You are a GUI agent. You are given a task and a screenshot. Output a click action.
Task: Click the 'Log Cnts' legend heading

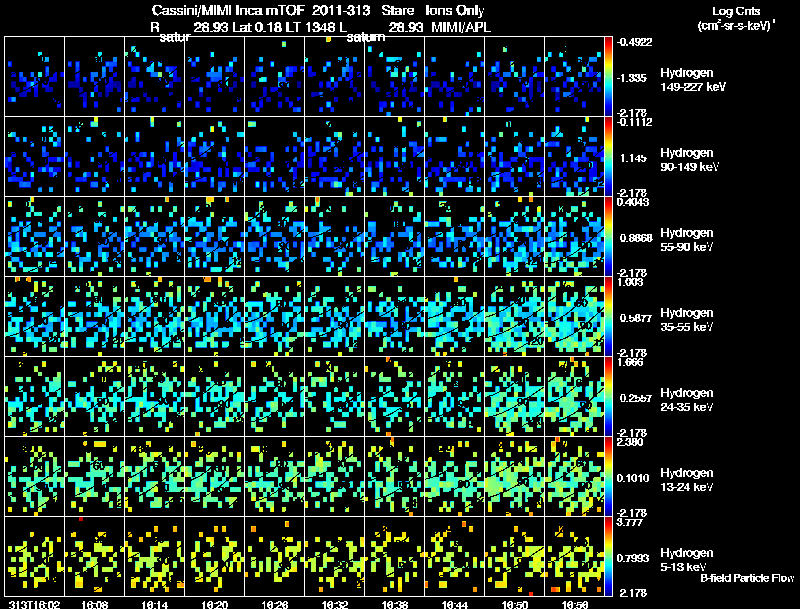(x=736, y=11)
